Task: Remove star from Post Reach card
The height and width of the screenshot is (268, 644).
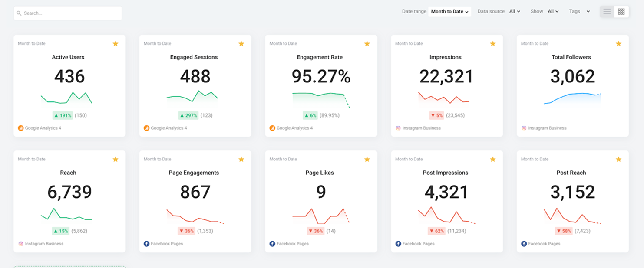Action: (618, 160)
